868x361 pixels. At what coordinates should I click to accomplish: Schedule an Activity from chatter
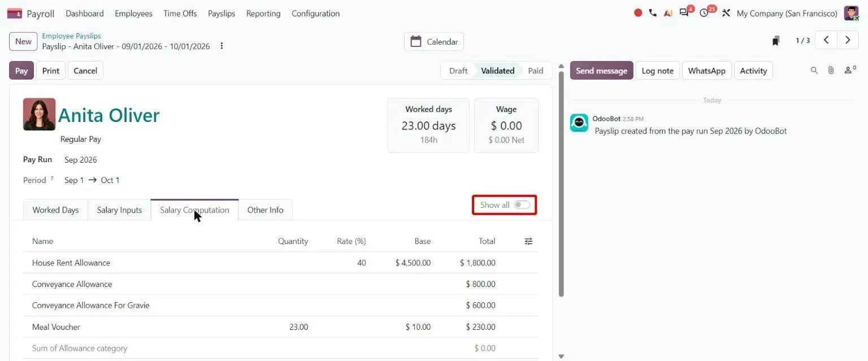click(x=753, y=71)
